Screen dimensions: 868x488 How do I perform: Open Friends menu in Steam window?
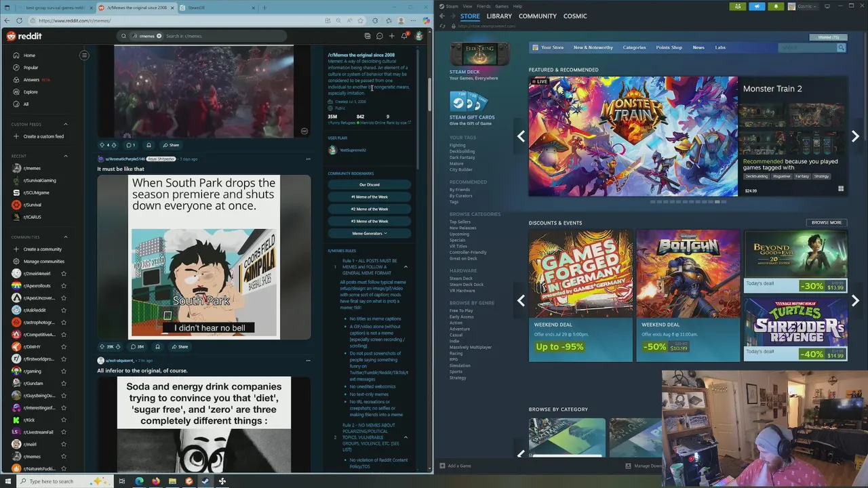coord(484,6)
